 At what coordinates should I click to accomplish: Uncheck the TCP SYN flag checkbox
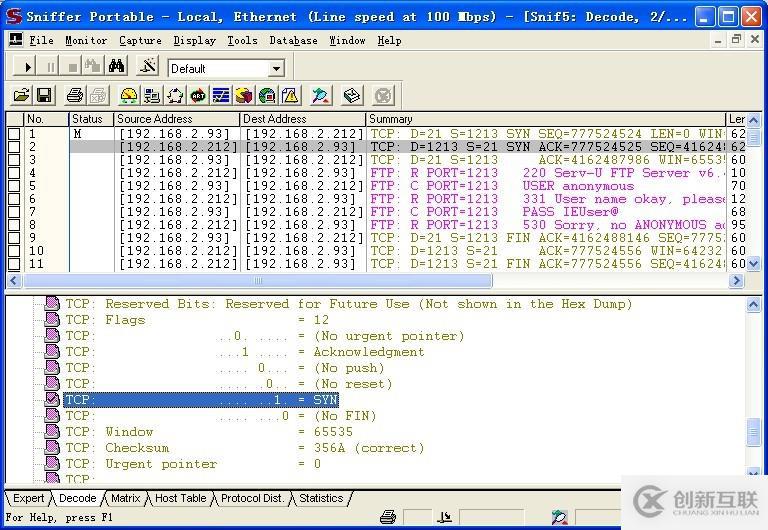[x=53, y=400]
